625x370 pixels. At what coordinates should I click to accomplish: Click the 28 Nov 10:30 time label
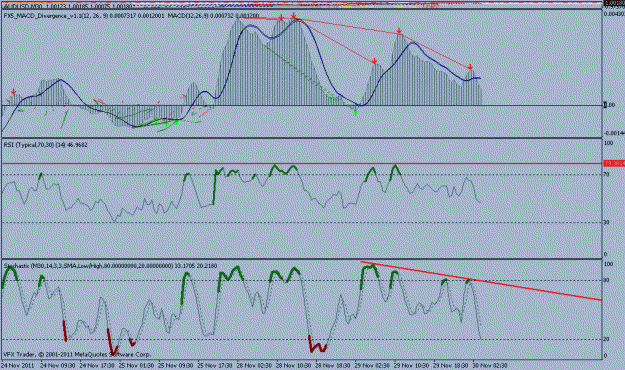tap(293, 365)
